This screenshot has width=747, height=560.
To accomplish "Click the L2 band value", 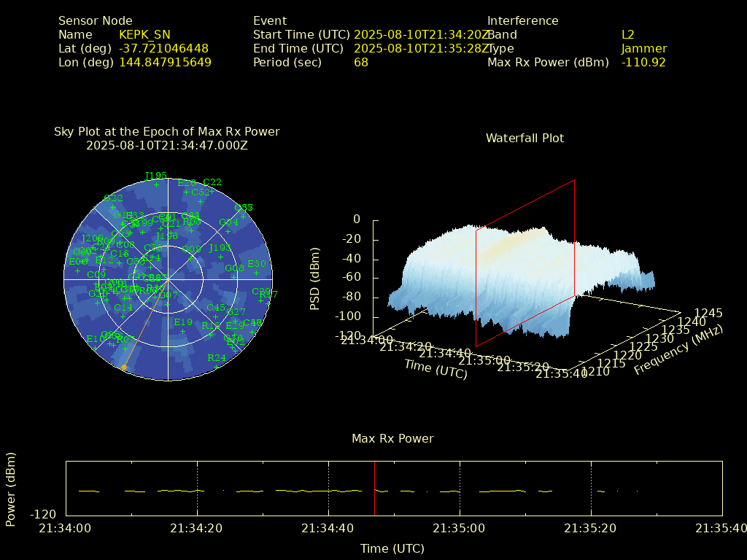I will pos(627,34).
